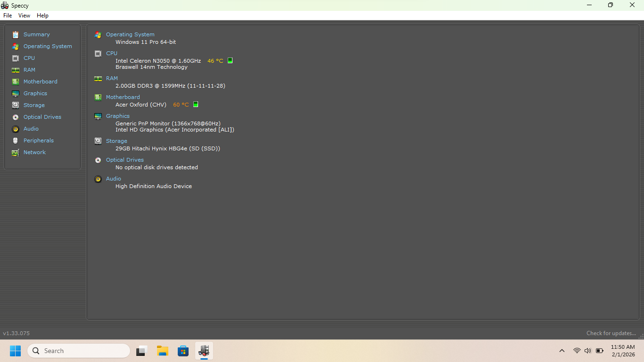Click the Motherboard heading link in main panel

click(123, 97)
